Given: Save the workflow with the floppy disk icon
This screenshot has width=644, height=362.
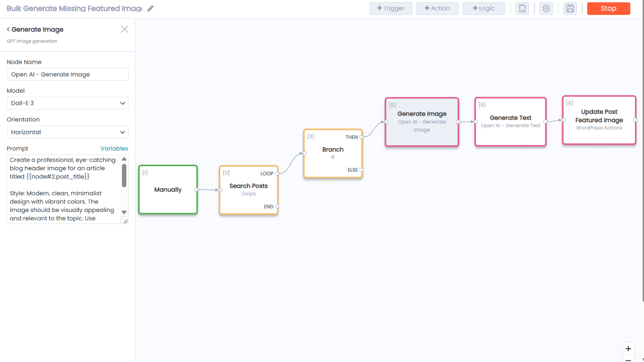Looking at the screenshot, I should tap(570, 8).
